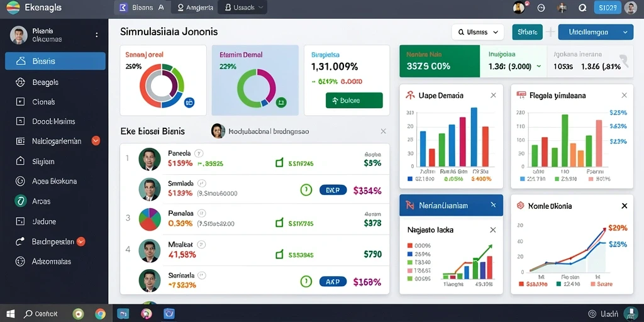The width and height of the screenshot is (644, 322).
Task: Toggle green circle indicator in Sanitarla row
Action: (306, 281)
